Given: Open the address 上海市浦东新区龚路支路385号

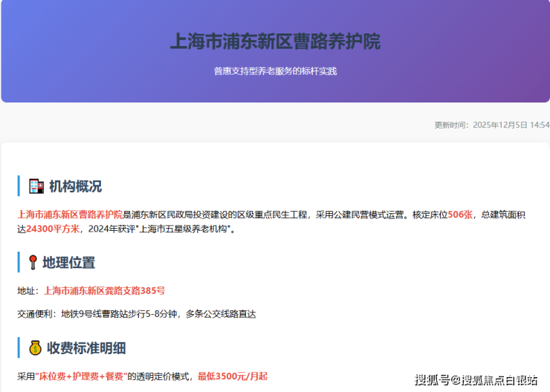Looking at the screenshot, I should point(104,290).
